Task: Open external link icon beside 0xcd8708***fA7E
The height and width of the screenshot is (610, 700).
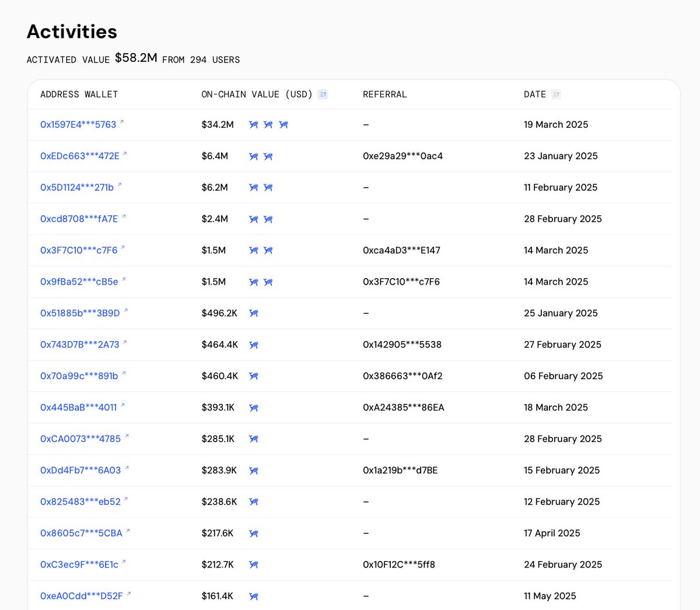Action: pos(124,217)
